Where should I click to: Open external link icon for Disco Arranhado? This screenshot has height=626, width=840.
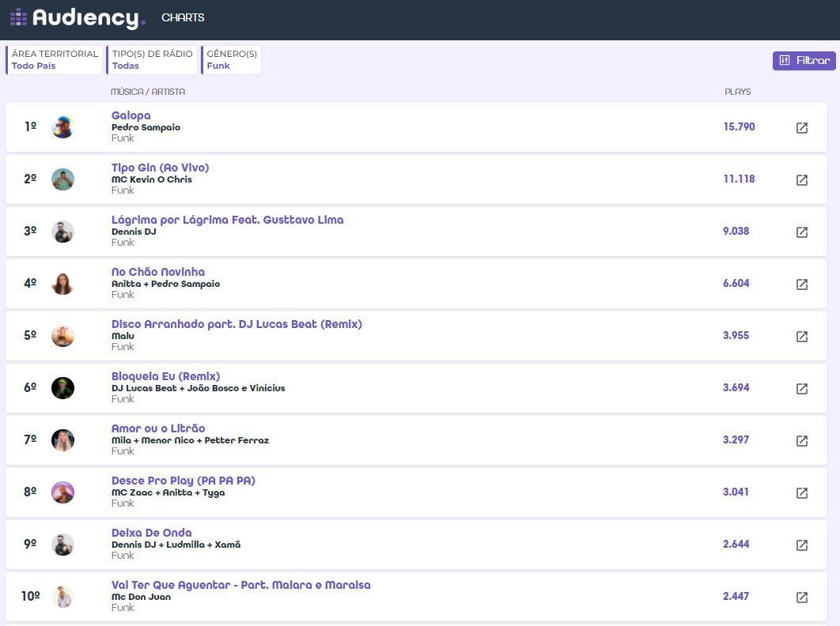(x=801, y=336)
